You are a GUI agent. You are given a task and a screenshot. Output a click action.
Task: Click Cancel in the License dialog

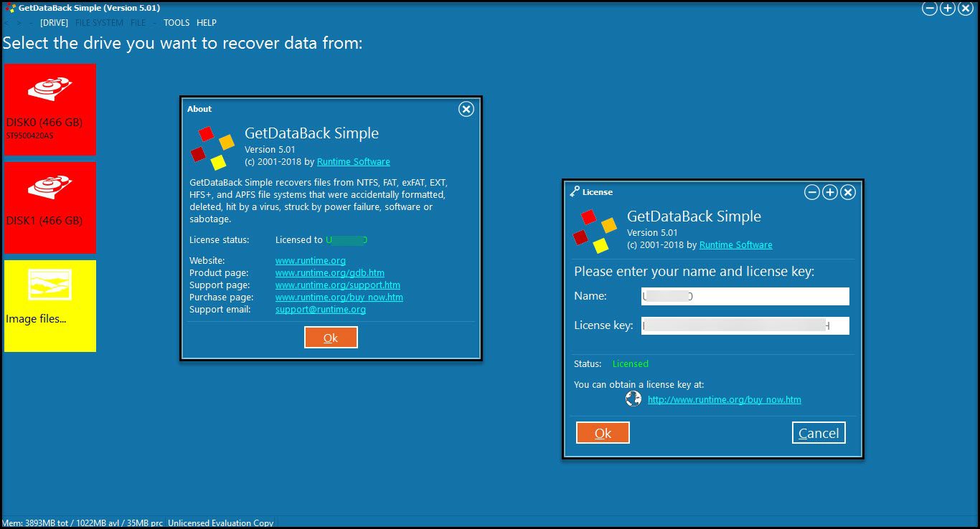pos(819,433)
